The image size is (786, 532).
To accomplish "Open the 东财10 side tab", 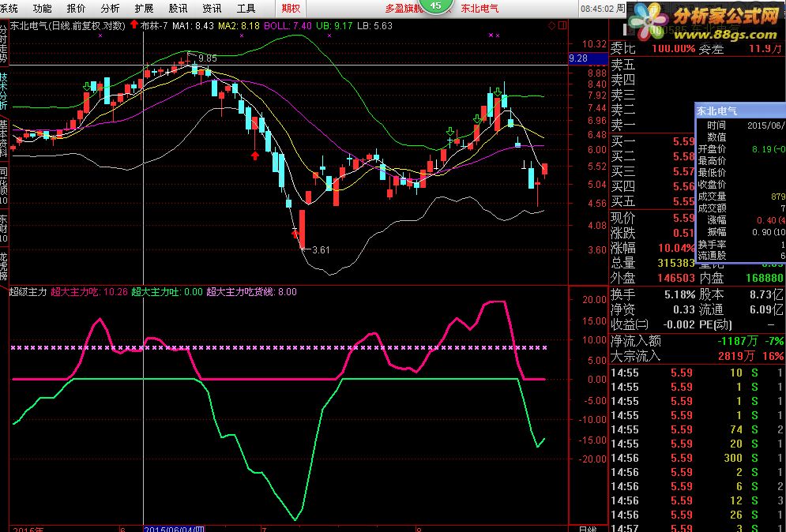I will tap(3, 228).
